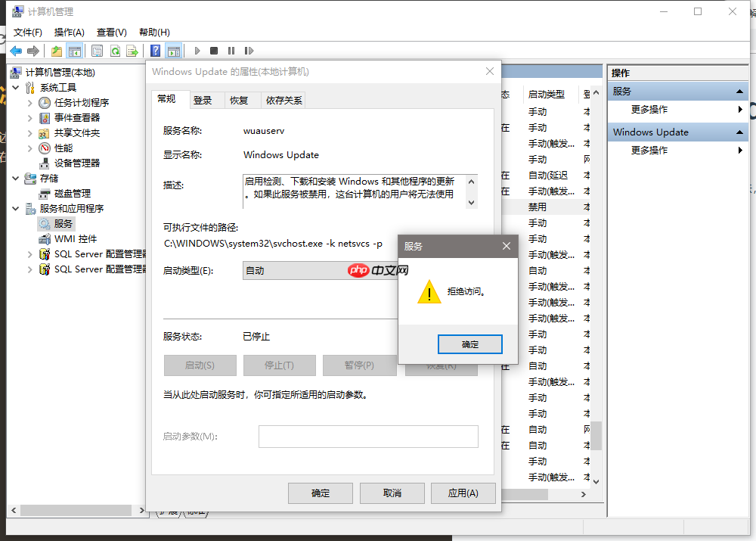The image size is (756, 541).
Task: Click the 应用(A) button in the properties dialog
Action: 463,493
